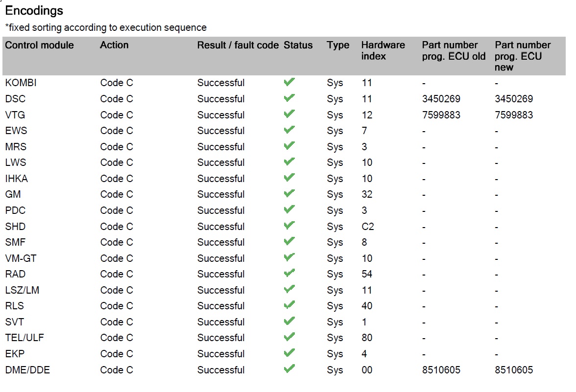Click the Status column header

[x=298, y=45]
